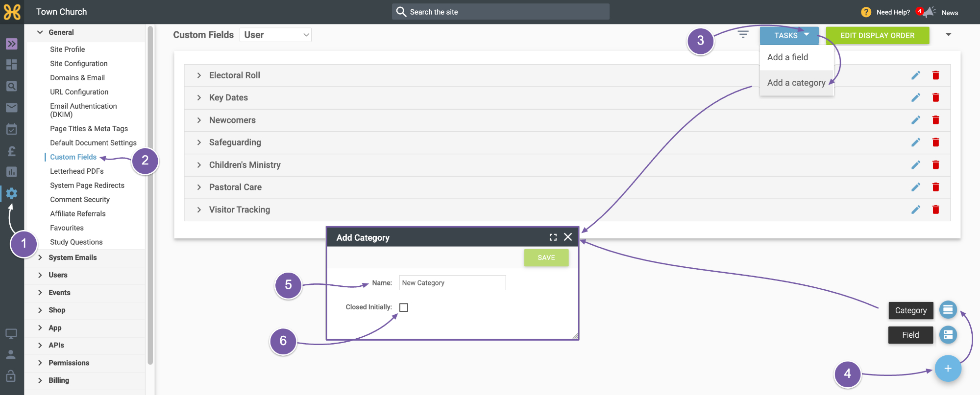This screenshot has height=395, width=980.
Task: Open the User custom fields dropdown
Action: pyautogui.click(x=275, y=35)
